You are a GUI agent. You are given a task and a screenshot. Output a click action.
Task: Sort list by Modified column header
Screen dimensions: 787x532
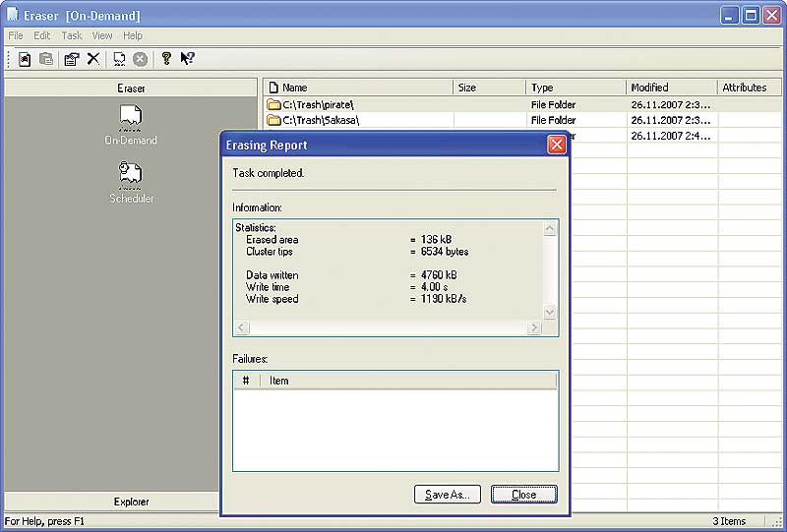coord(672,88)
